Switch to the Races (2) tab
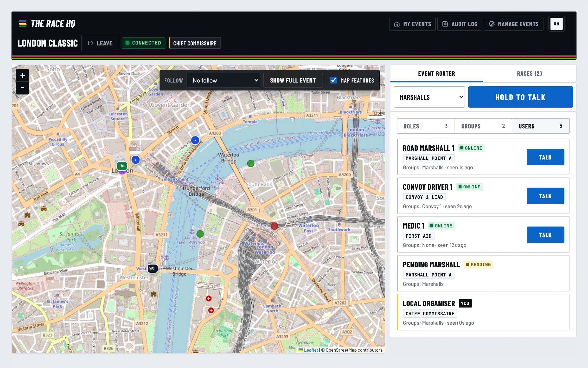Viewport: 588px width, 368px height. (529, 74)
